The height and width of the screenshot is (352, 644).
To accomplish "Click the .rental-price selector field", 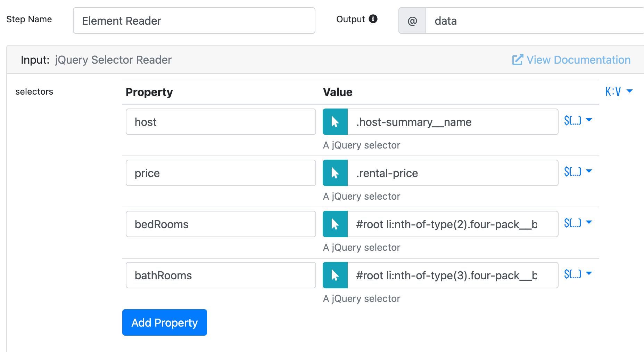I will point(453,173).
